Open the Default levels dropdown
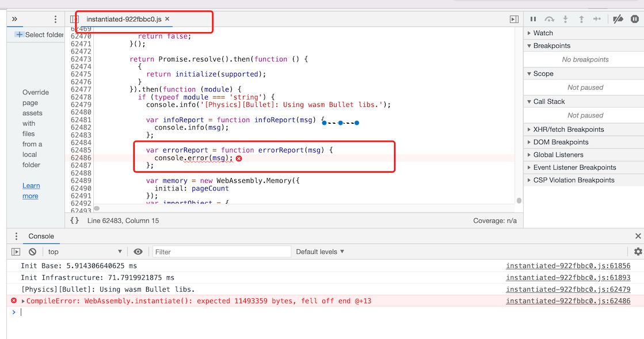The width and height of the screenshot is (644, 339). (x=320, y=252)
